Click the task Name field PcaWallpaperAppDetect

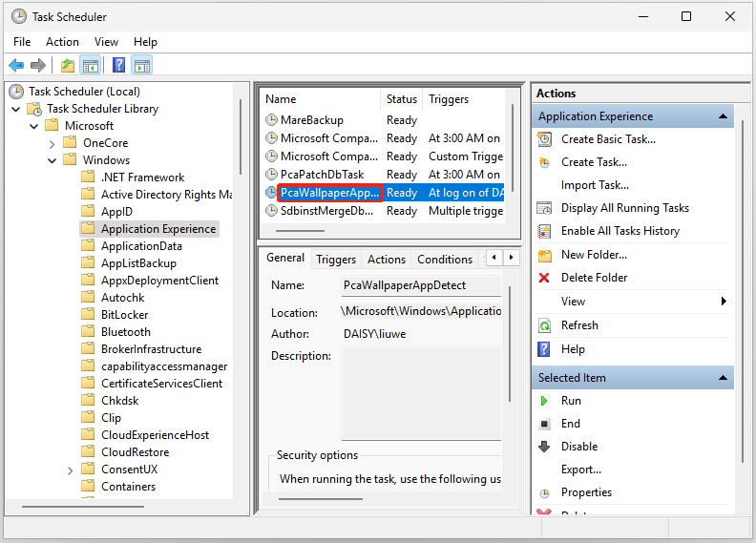click(x=420, y=285)
